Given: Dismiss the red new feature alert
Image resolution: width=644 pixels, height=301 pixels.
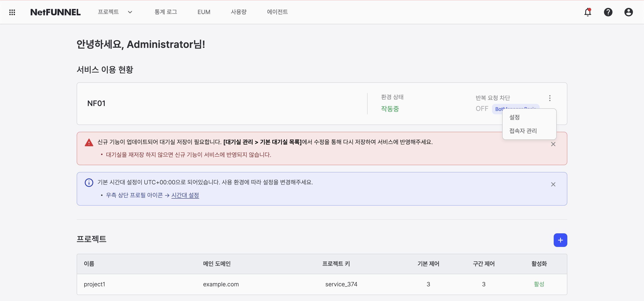Looking at the screenshot, I should tap(553, 144).
